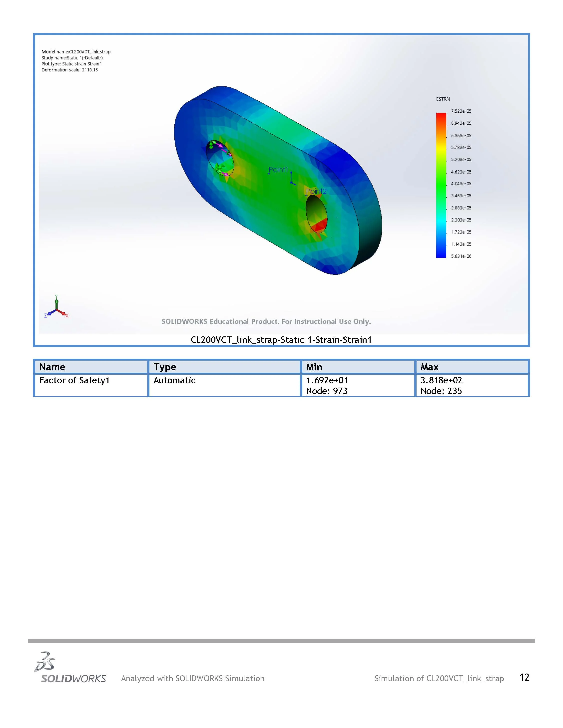
Task: Click the Automatic type cell
Action: pos(174,380)
